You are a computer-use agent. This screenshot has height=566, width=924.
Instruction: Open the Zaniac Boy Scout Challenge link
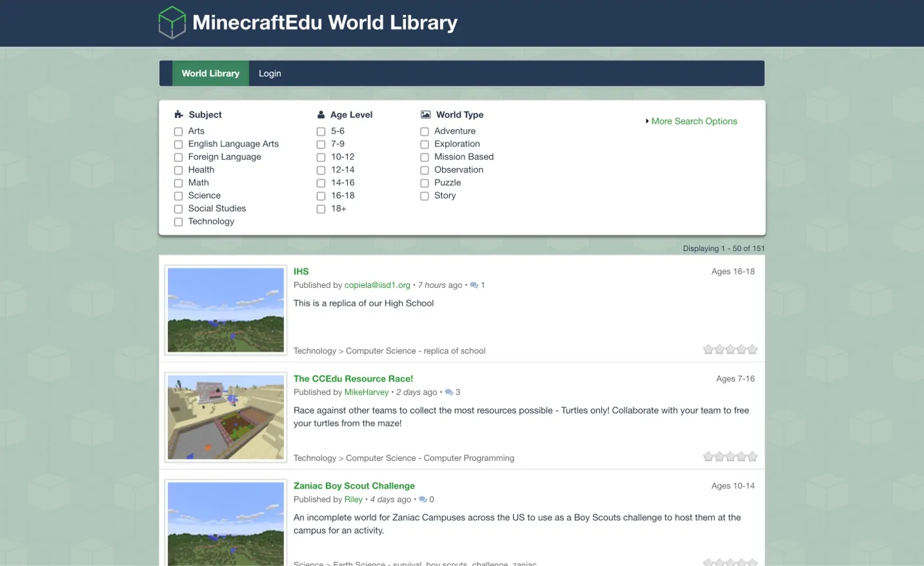pos(354,486)
